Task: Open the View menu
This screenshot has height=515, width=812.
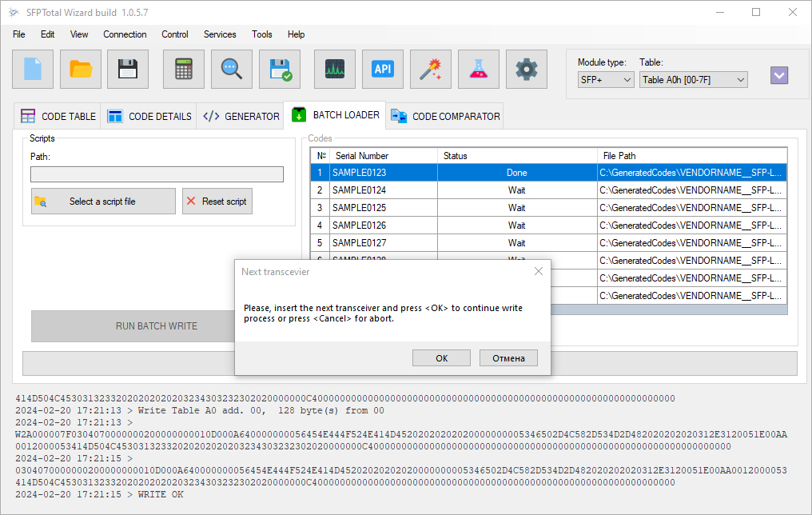Action: pos(79,34)
